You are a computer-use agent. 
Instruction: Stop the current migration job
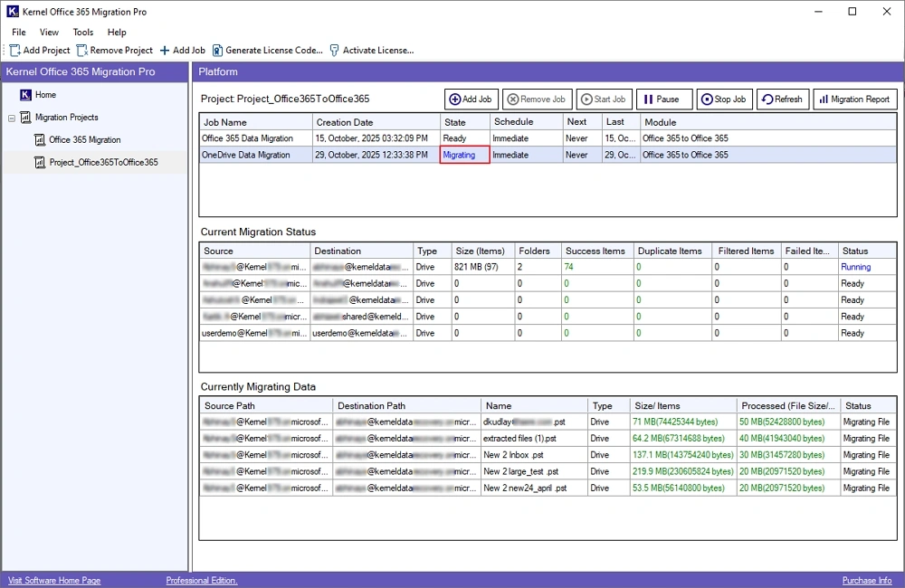click(723, 100)
